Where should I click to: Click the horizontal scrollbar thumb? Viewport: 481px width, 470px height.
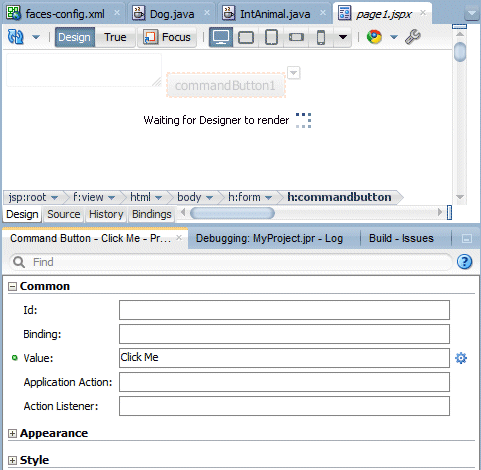pyautogui.click(x=232, y=213)
